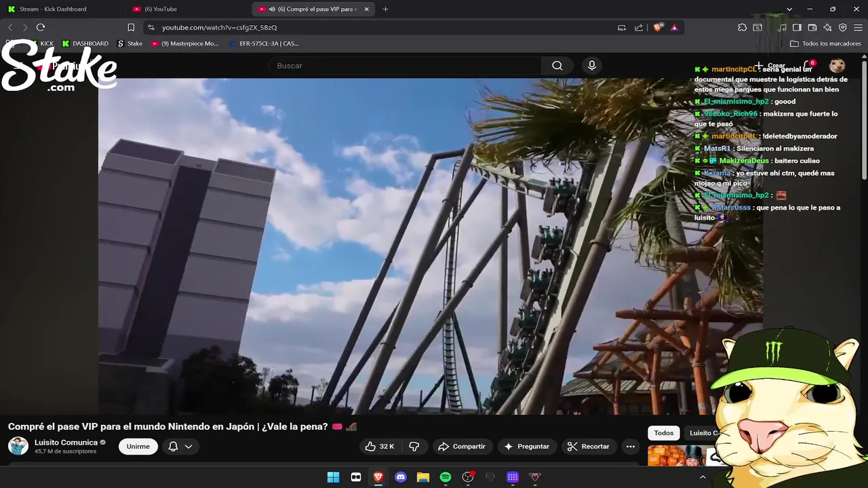Open the Brave playlist music note icon

pos(782,28)
